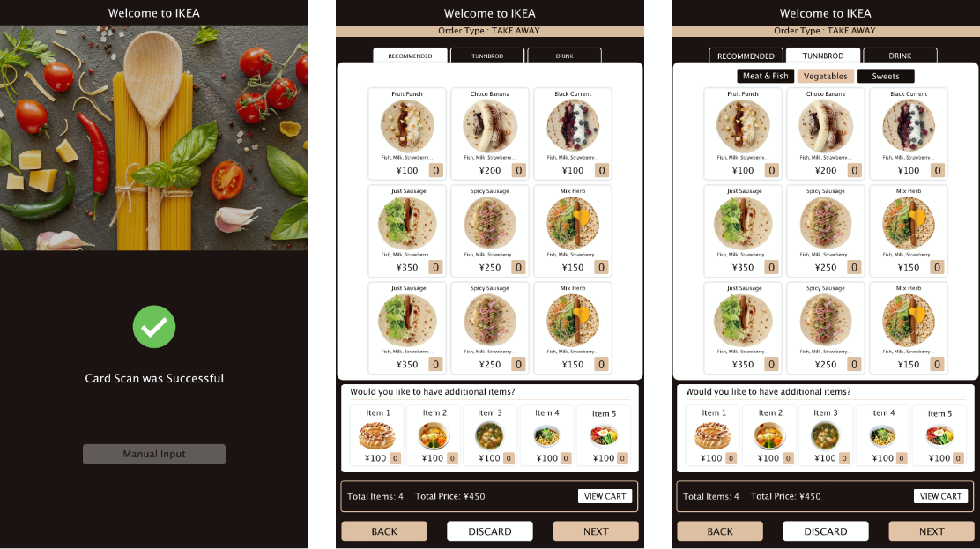Tap the Item 3 soup image on the Meat & Fish screen
This screenshot has width=980, height=549.
[x=825, y=436]
